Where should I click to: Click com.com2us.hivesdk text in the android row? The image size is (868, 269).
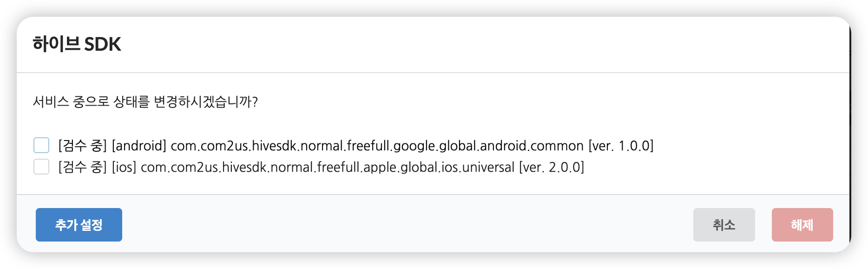point(234,146)
